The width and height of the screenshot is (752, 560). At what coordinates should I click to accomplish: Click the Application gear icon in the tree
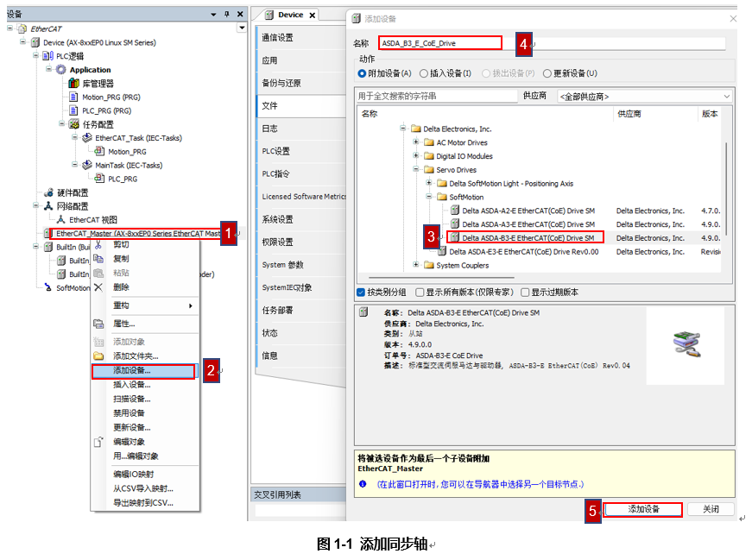click(x=61, y=70)
